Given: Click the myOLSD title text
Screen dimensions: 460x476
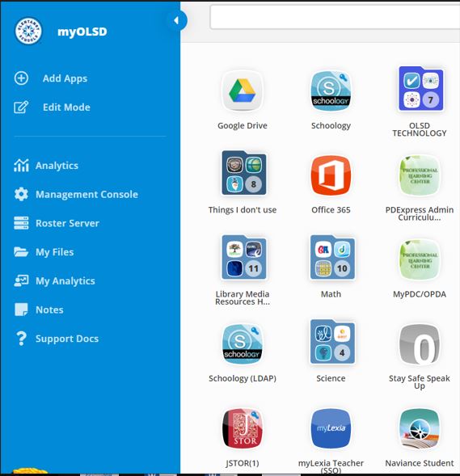Looking at the screenshot, I should (x=82, y=32).
